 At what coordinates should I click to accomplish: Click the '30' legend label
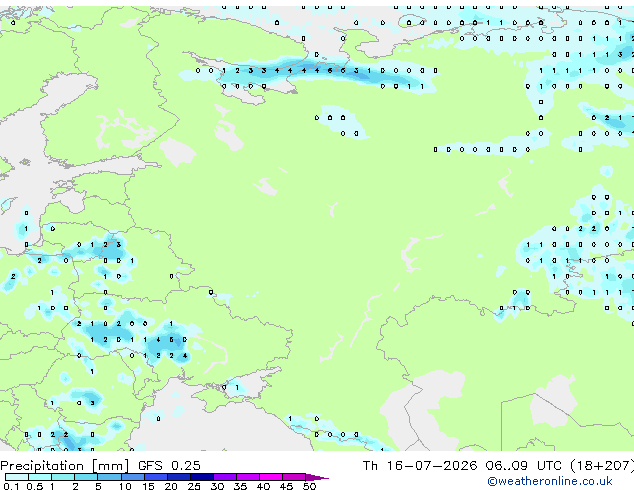217,486
